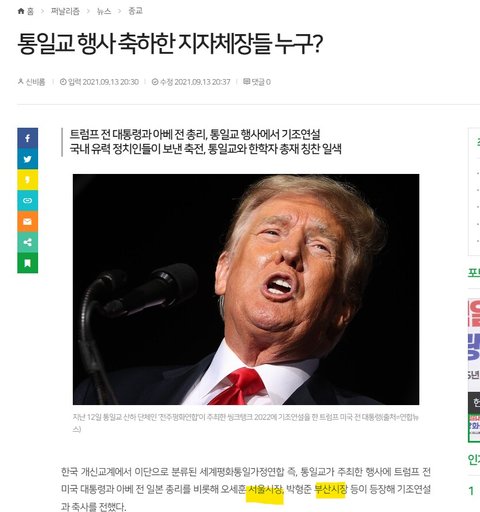Share article on Facebook
The image size is (480, 512).
point(28,138)
